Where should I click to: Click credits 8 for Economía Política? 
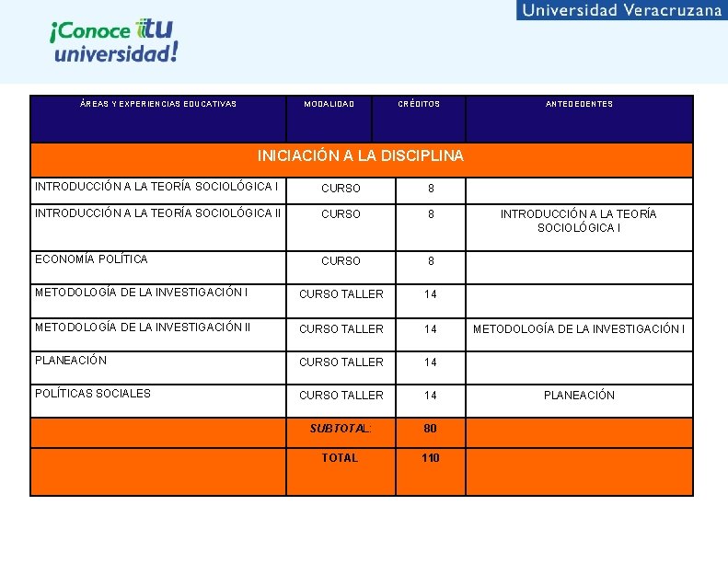(x=431, y=261)
